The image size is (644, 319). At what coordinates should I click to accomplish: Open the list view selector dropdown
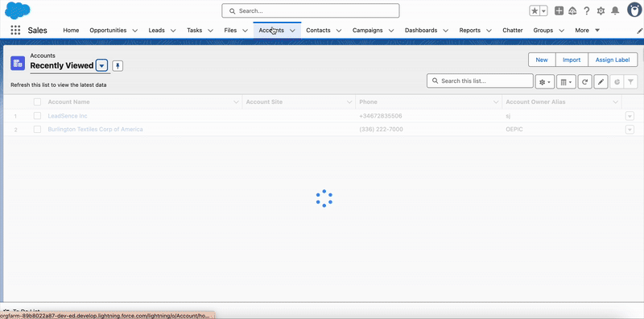(102, 66)
